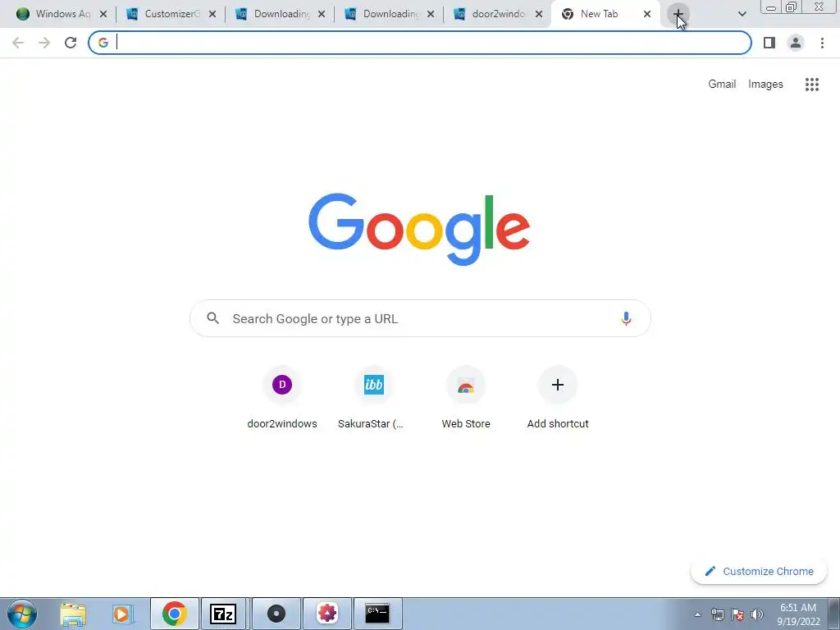Reload the page with refresh icon
The height and width of the screenshot is (630, 840).
pyautogui.click(x=71, y=43)
